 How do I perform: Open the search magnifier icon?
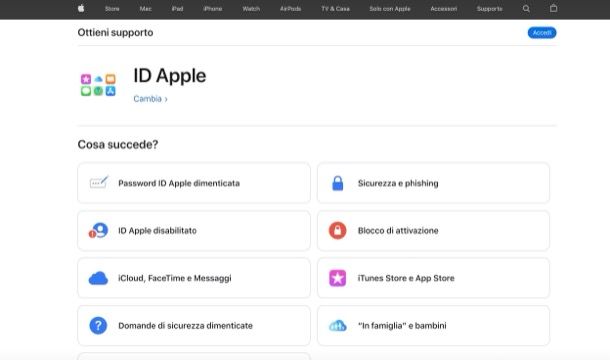pos(526,9)
